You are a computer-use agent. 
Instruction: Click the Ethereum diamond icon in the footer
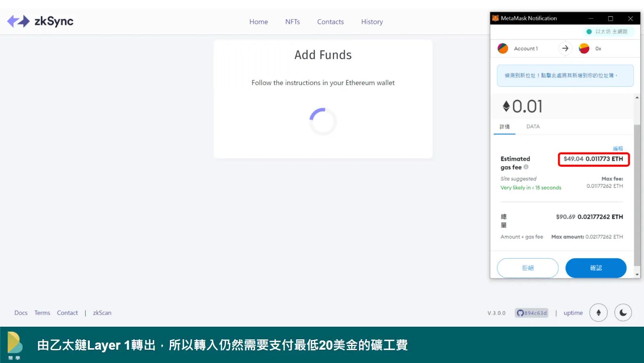[x=599, y=313]
